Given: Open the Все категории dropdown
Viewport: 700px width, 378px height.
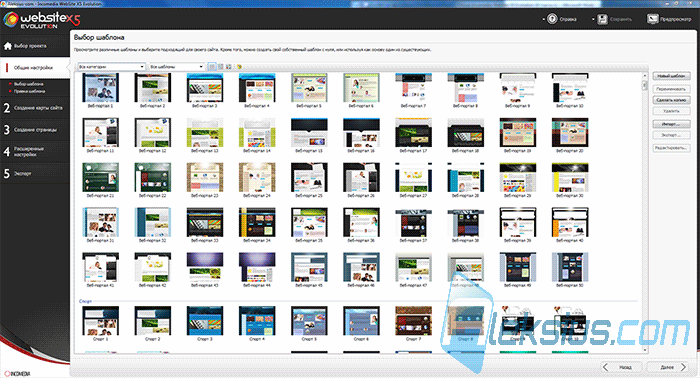Looking at the screenshot, I should 112,66.
